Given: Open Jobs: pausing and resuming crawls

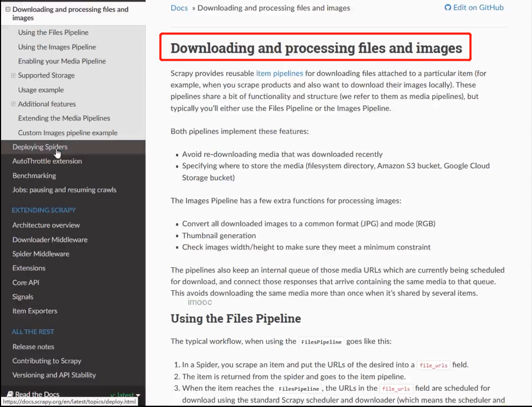Looking at the screenshot, I should [64, 190].
